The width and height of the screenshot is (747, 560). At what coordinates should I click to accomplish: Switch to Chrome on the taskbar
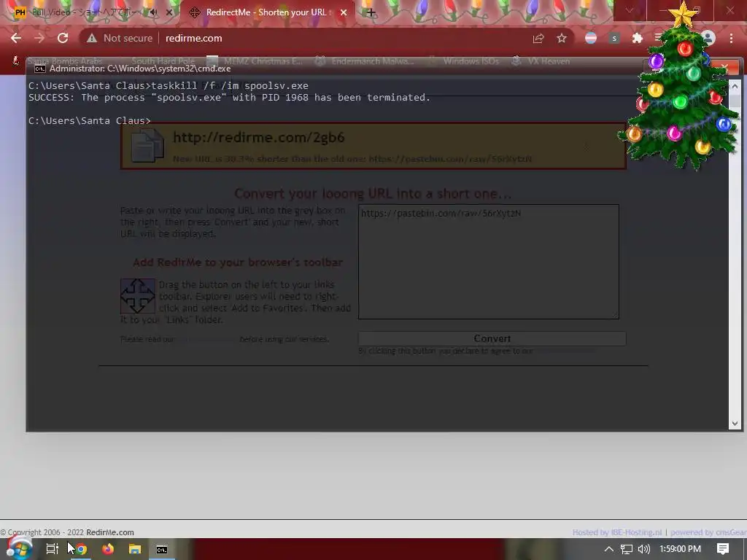click(x=82, y=549)
